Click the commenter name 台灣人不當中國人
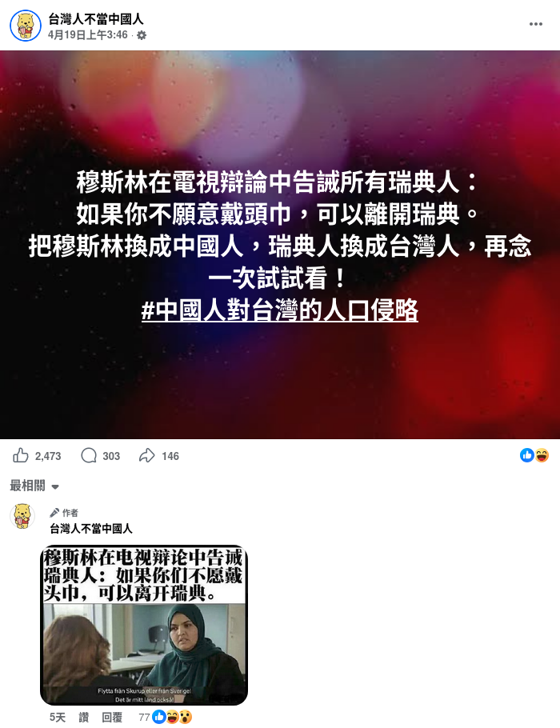Image resolution: width=560 pixels, height=728 pixels. point(91,528)
